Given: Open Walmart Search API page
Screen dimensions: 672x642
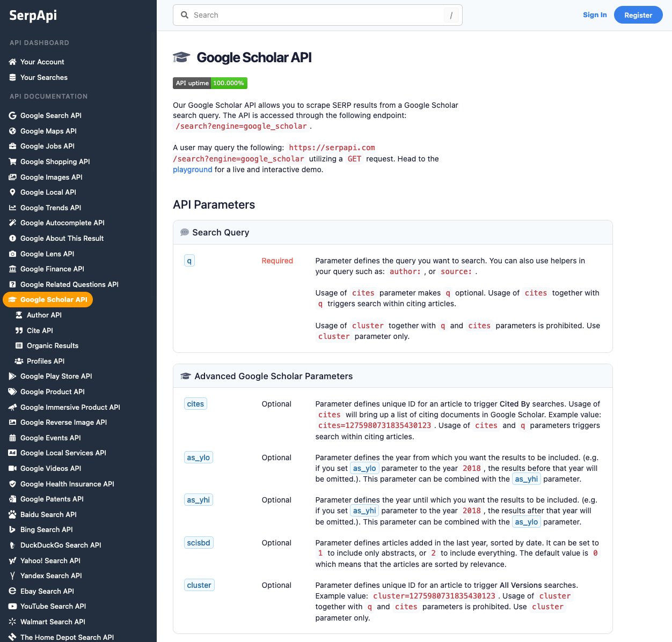Looking at the screenshot, I should click(x=53, y=622).
